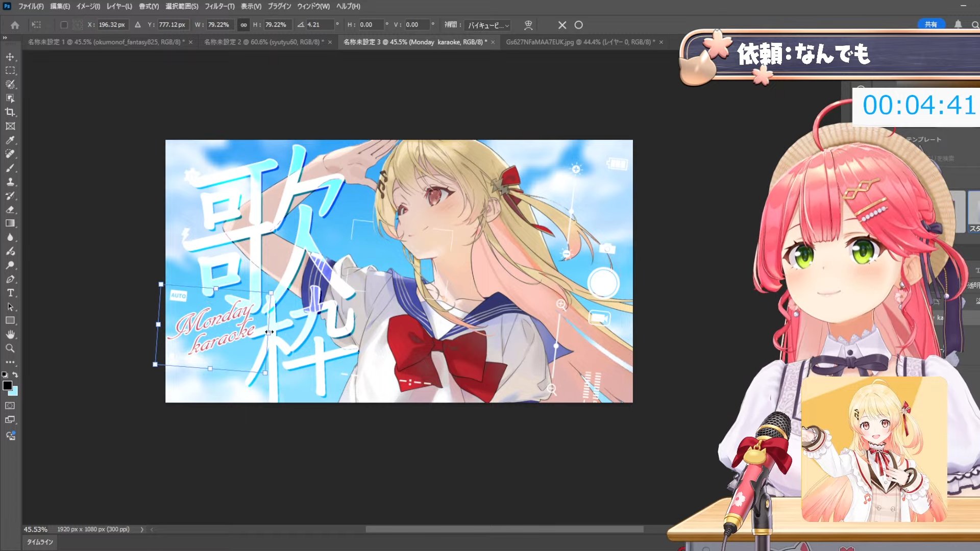
Task: Toggle Quick Mask mode
Action: coord(10,406)
